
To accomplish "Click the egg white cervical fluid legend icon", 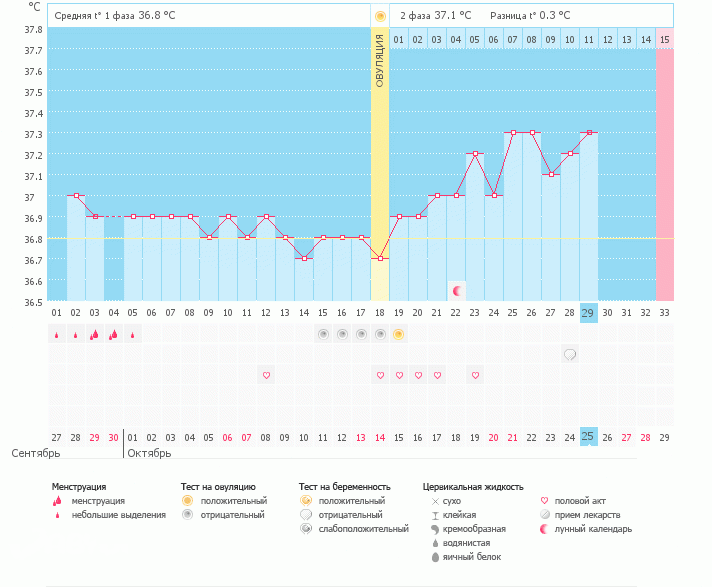I will pyautogui.click(x=435, y=557).
